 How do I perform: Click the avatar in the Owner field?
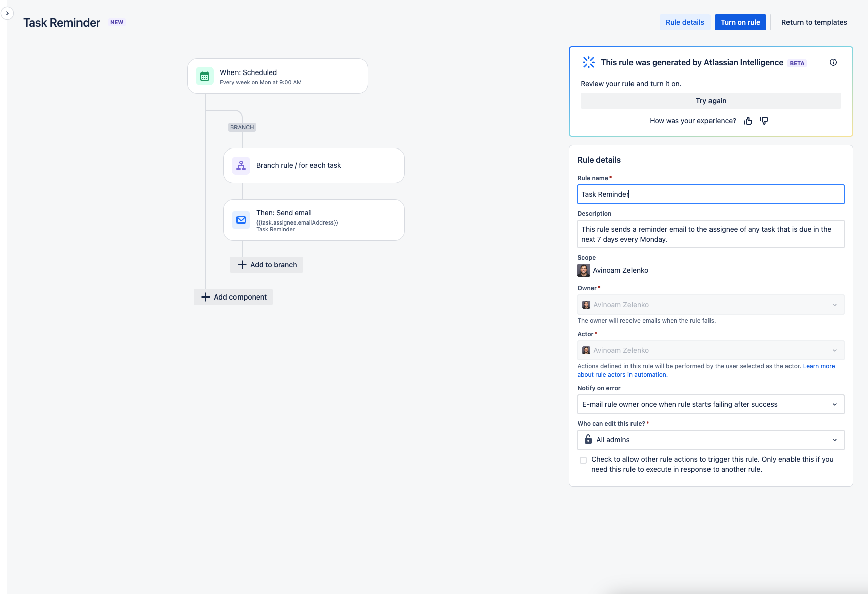pos(586,305)
